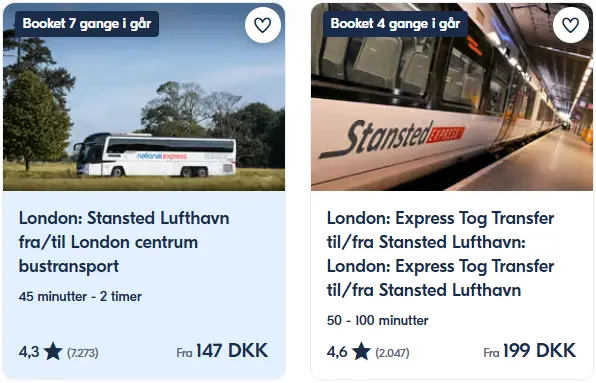The width and height of the screenshot is (596, 383).
Task: Click the 'Booket 7 gange i går' badge
Action: pos(87,24)
